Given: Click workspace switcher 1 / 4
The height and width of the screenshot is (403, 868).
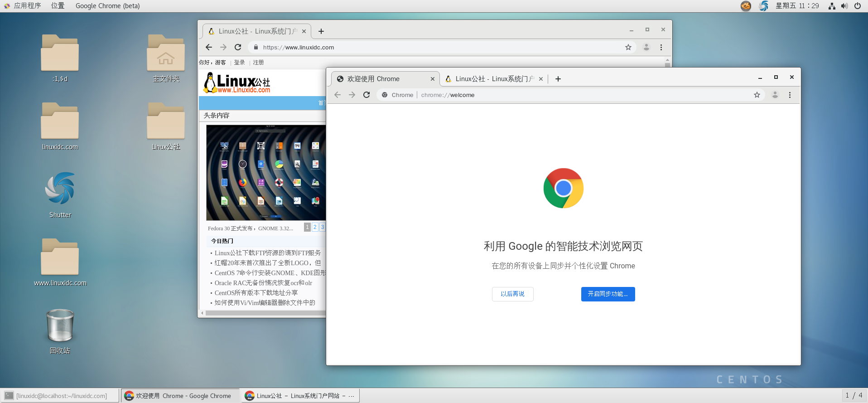Looking at the screenshot, I should [x=854, y=395].
